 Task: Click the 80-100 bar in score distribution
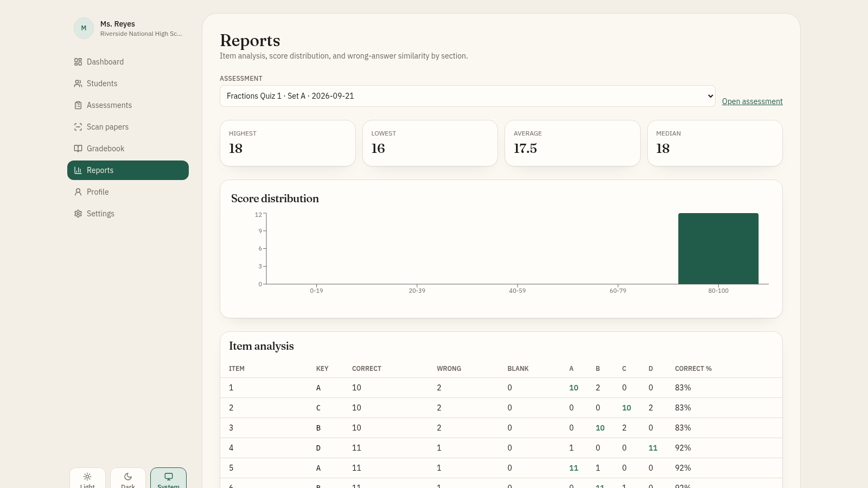(718, 248)
